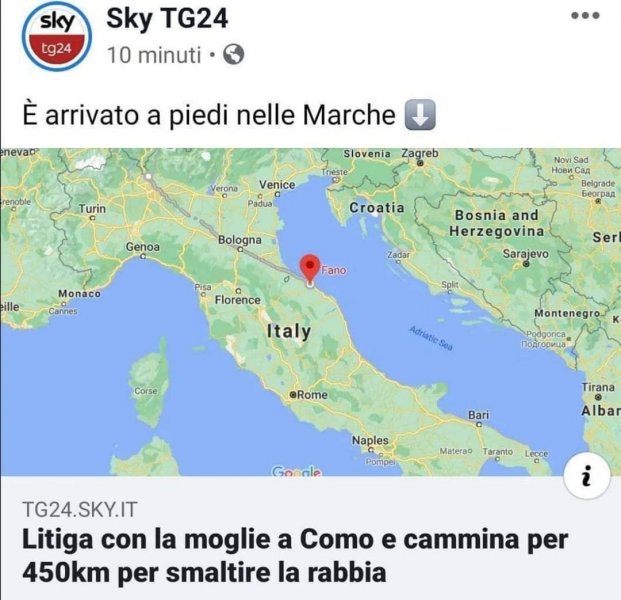621x600 pixels.
Task: Click the red Fano location pin
Action: tap(310, 268)
